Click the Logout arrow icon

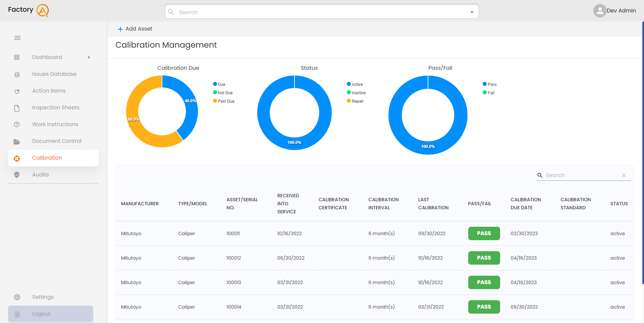tap(17, 314)
